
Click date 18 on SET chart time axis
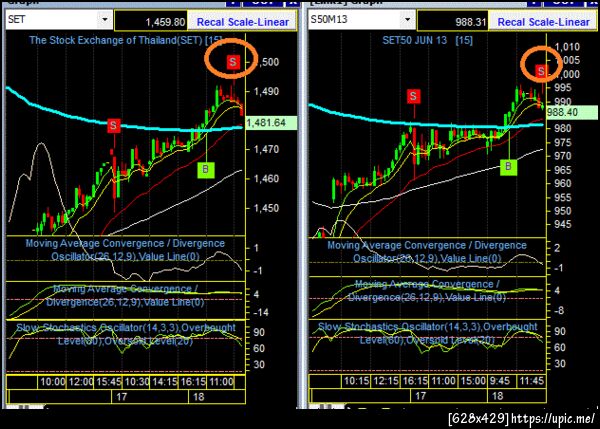click(198, 396)
